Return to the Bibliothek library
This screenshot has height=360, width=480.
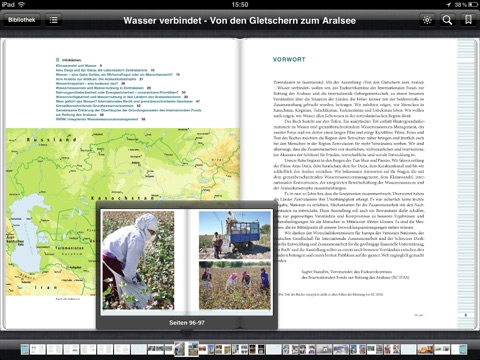(22, 20)
